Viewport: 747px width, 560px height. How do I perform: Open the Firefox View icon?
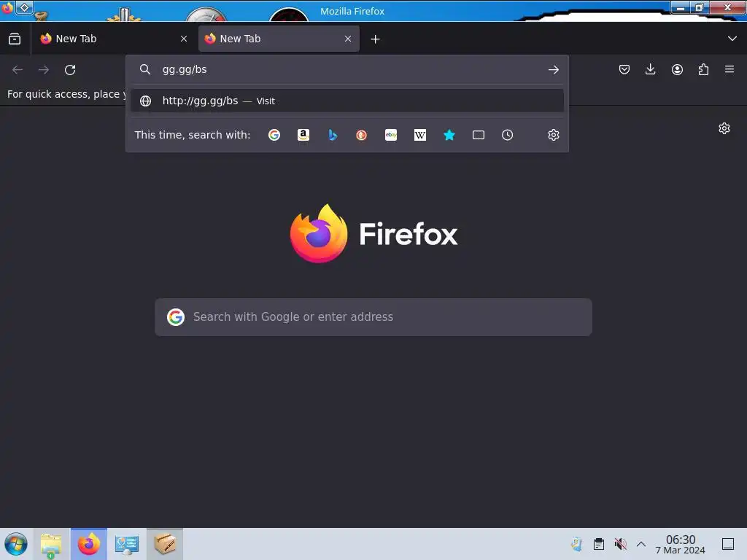[15, 39]
